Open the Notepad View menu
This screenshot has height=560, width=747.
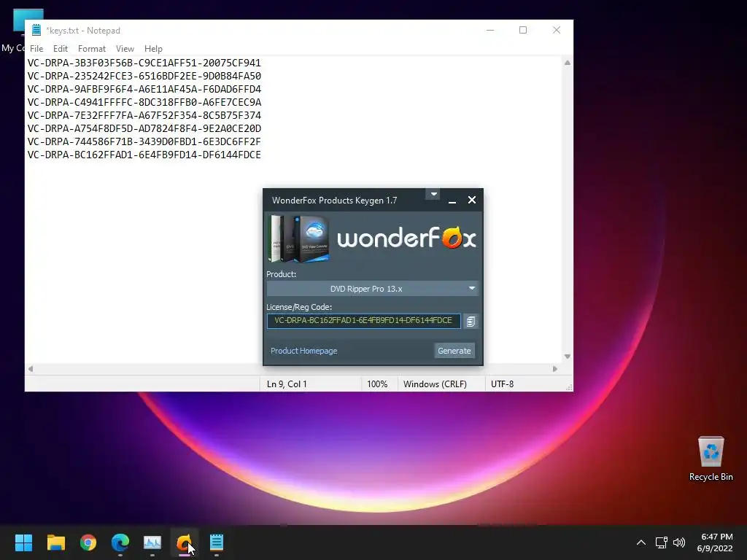click(125, 49)
